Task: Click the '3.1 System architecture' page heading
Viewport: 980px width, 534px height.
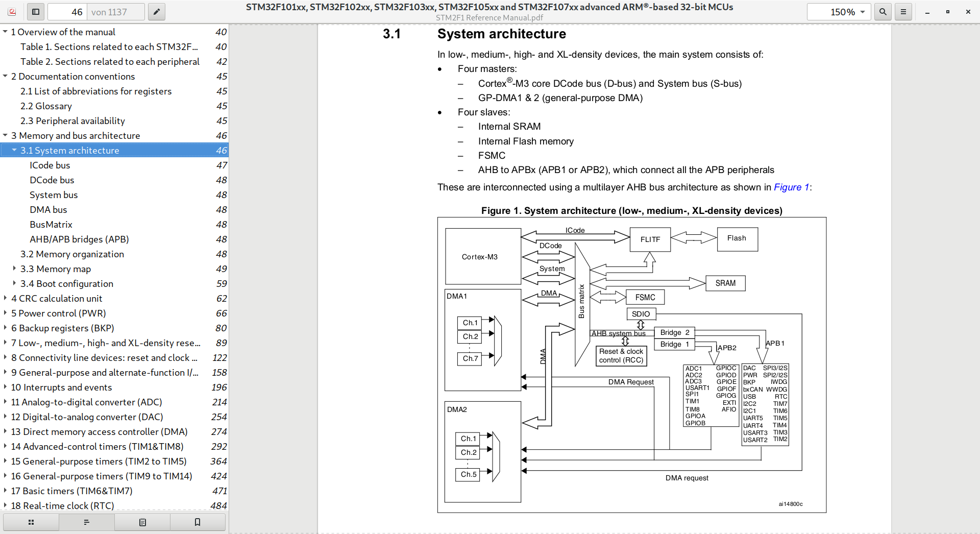Action: click(474, 34)
